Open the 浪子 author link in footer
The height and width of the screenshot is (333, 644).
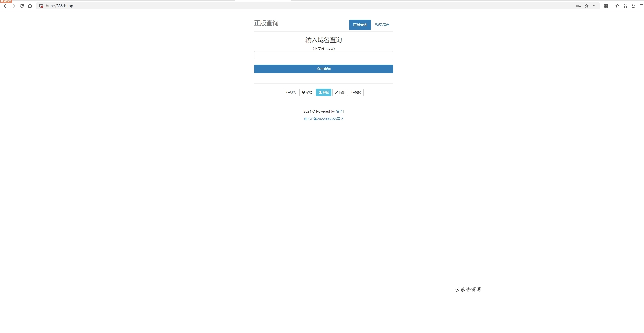point(339,111)
